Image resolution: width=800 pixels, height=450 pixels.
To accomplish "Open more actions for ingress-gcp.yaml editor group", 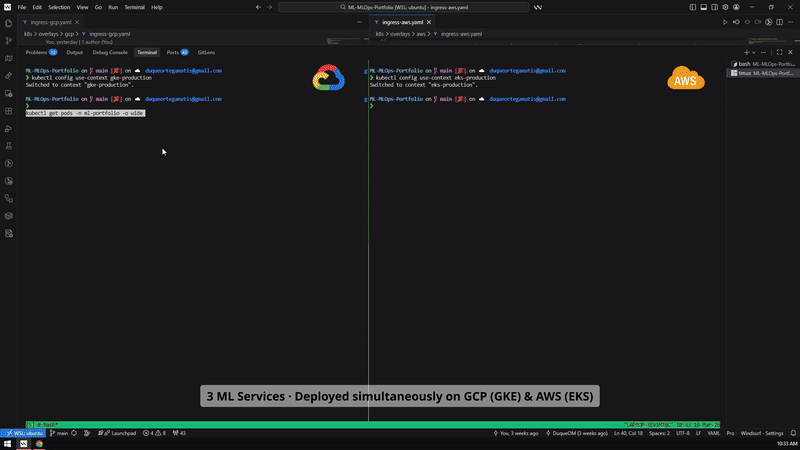I will (359, 22).
